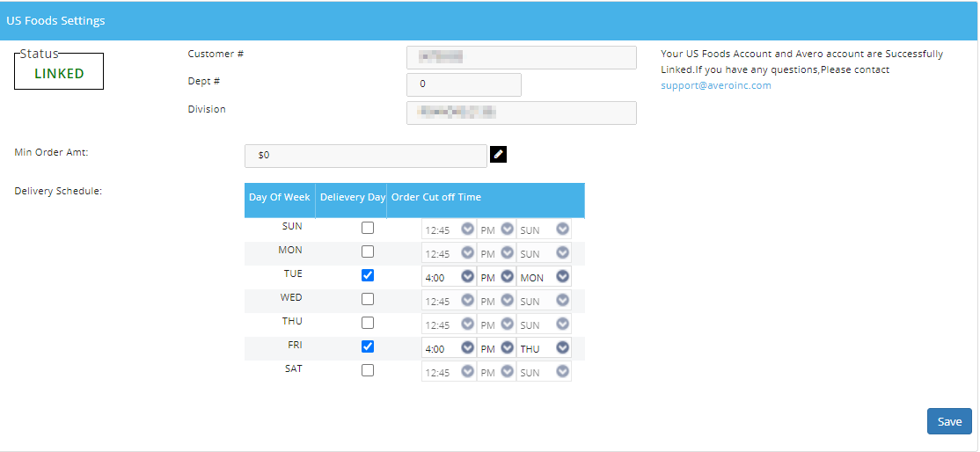This screenshot has height=452, width=980.
Task: Click the Save button
Action: pos(948,421)
